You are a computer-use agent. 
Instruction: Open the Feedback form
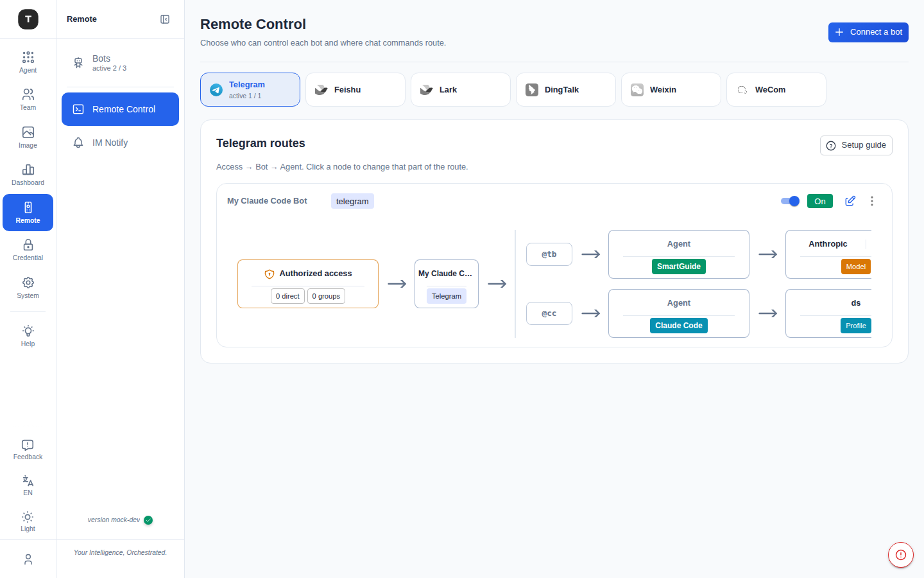[28, 450]
